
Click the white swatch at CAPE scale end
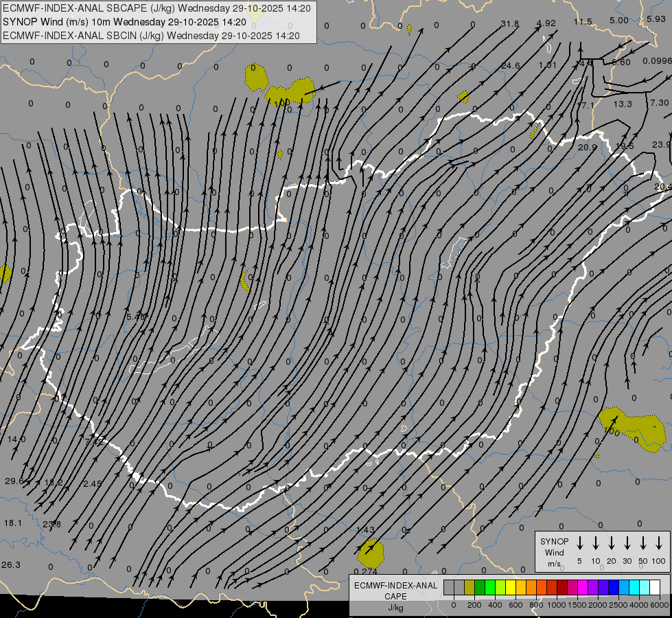click(655, 587)
